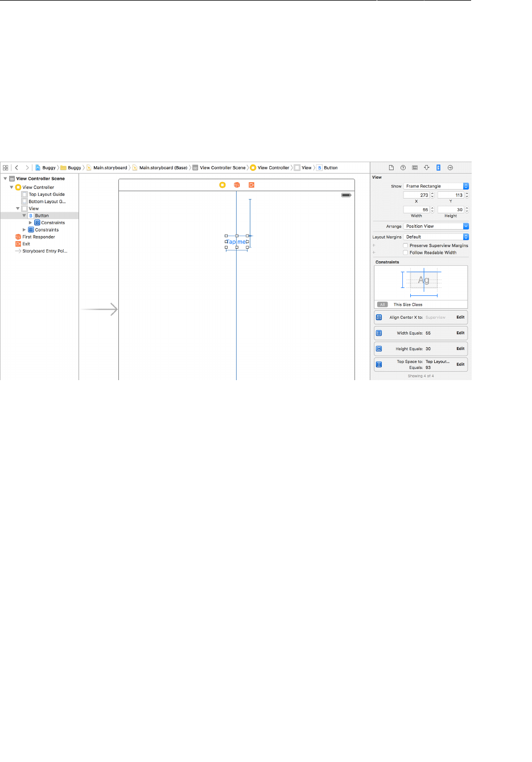Viewport: 532px width, 762px height.
Task: Select This Size Class filter
Action: click(x=408, y=304)
